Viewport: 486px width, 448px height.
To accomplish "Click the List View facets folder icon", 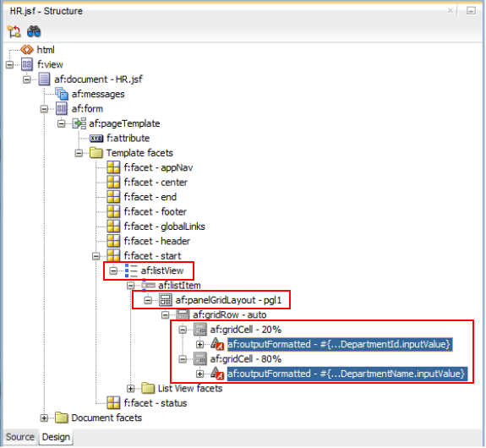I will click(x=148, y=388).
